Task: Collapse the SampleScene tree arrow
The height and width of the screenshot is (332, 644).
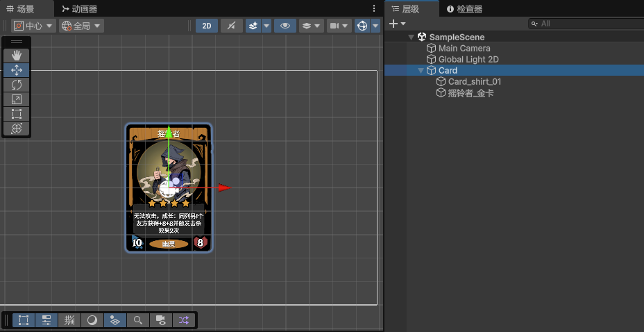Action: (411, 37)
